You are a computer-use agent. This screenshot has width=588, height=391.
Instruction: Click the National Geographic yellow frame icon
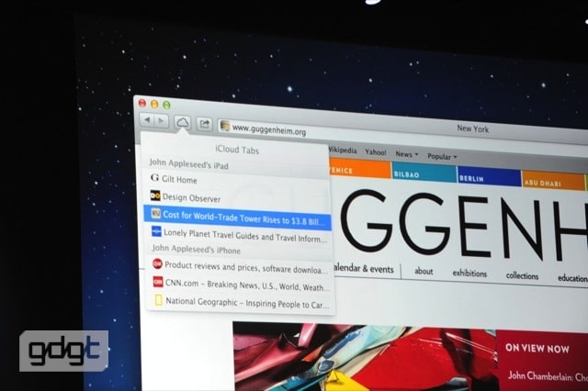click(x=159, y=300)
